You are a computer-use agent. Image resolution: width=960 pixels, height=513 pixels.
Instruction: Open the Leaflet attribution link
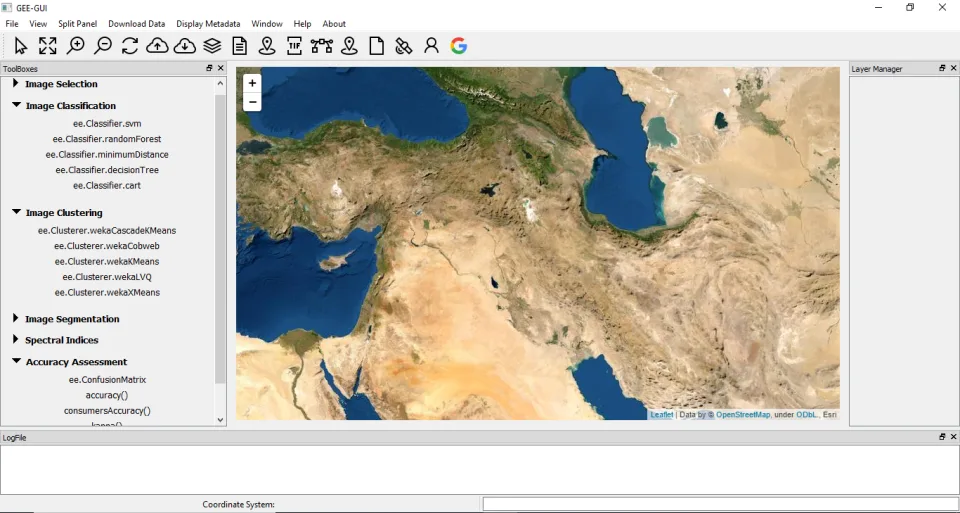coord(662,414)
